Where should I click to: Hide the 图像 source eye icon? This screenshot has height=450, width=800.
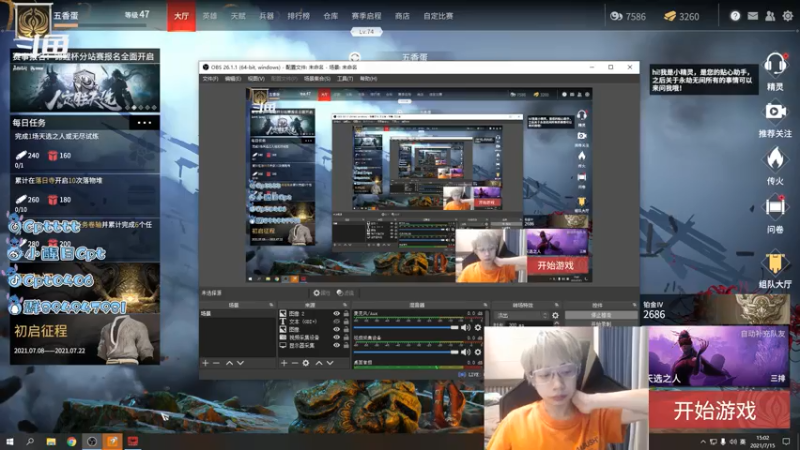(336, 330)
